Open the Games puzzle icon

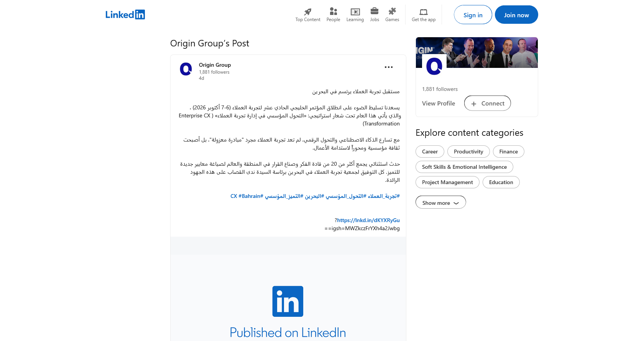click(392, 11)
